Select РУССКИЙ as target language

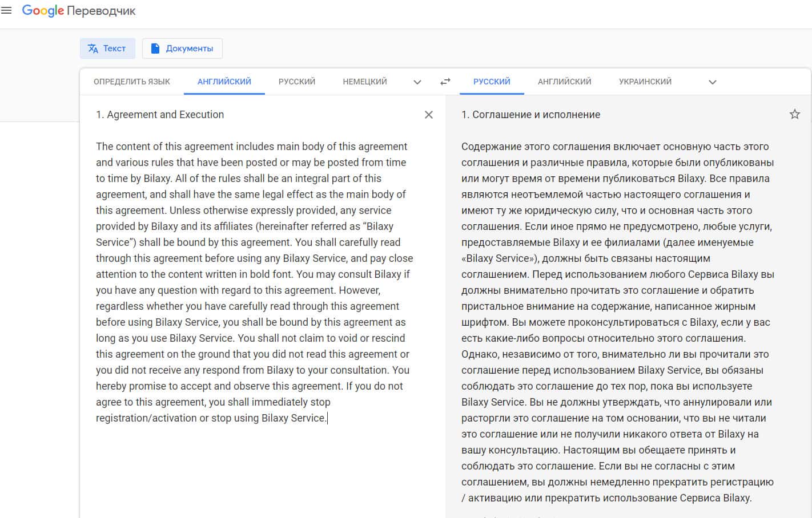492,82
